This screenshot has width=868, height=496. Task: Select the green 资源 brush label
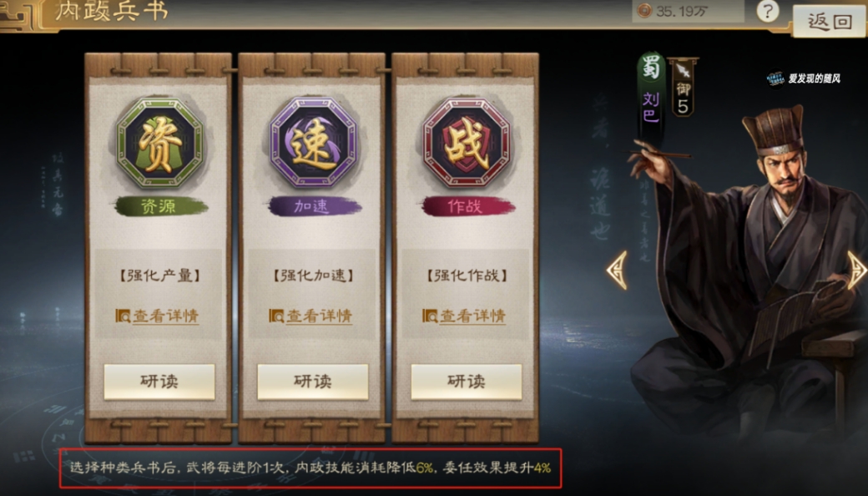tap(161, 206)
